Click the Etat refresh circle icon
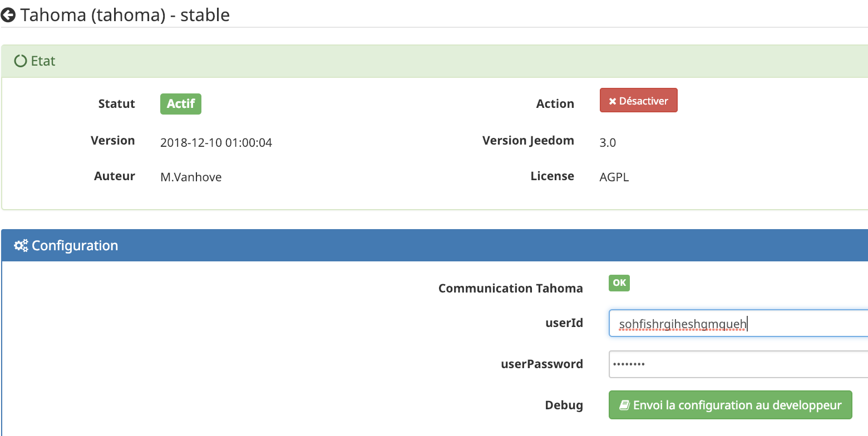 point(21,61)
